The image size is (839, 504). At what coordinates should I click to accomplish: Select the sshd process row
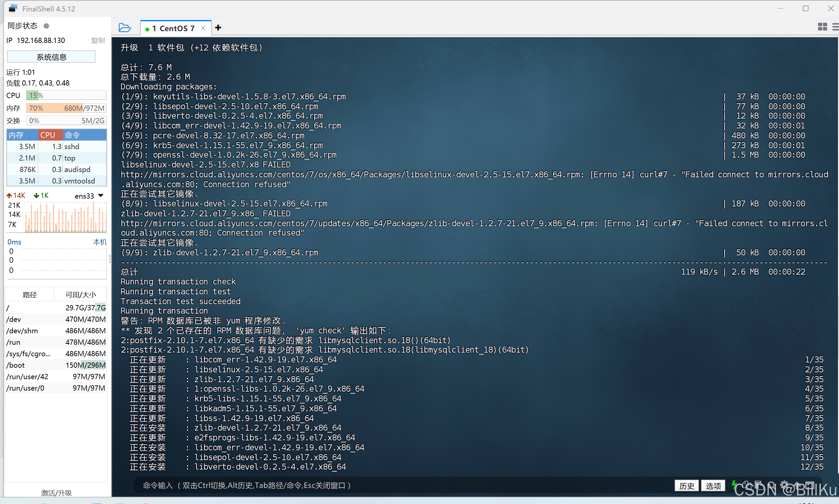57,146
